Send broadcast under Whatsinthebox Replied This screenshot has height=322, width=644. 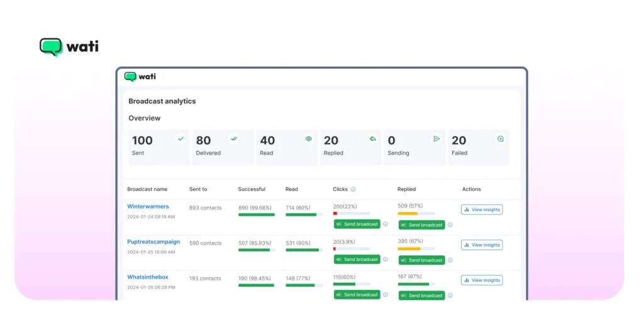click(422, 296)
